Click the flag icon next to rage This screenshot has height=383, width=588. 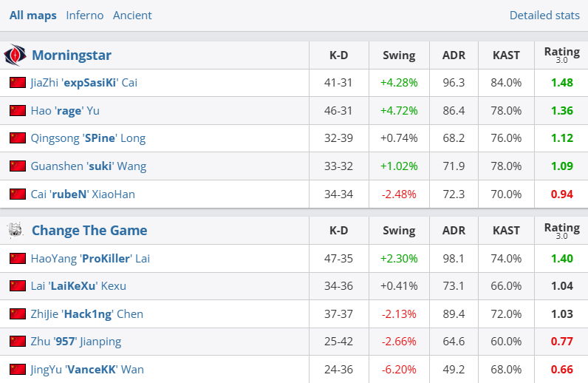click(18, 111)
